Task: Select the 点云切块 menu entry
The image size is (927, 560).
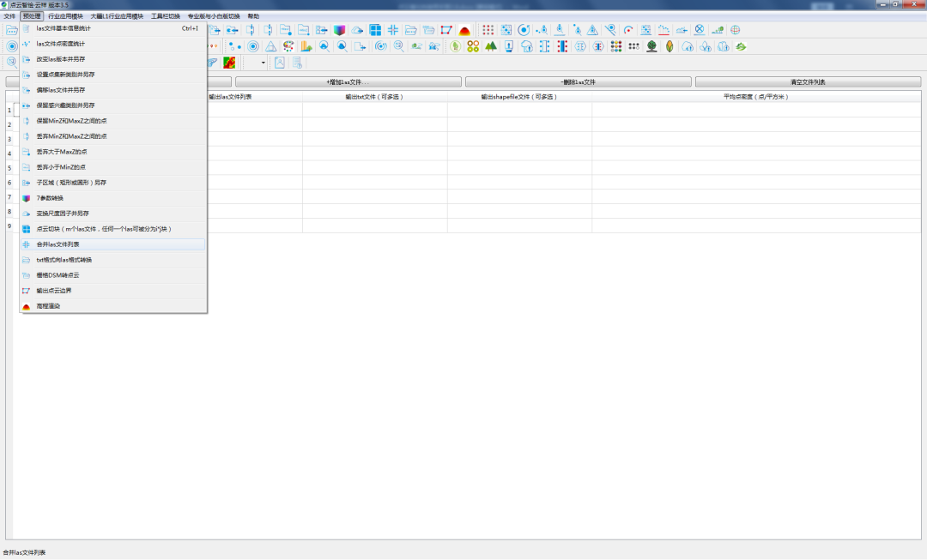Action: point(113,229)
